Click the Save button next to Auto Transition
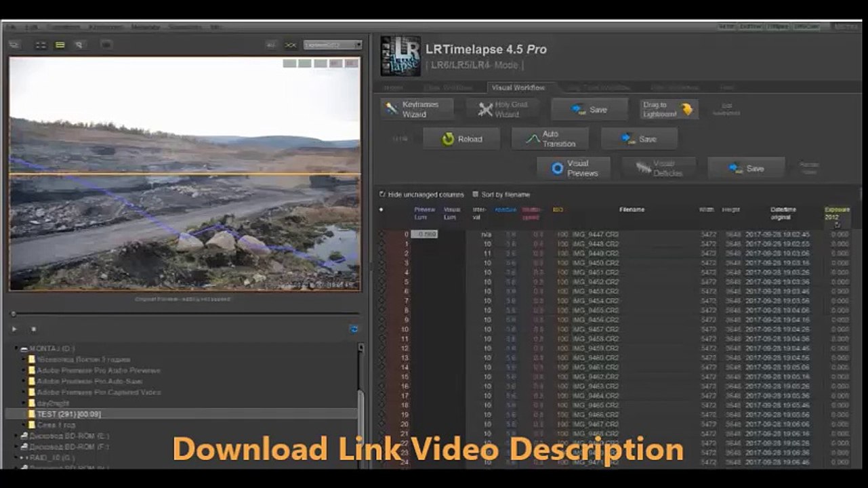 coord(639,139)
